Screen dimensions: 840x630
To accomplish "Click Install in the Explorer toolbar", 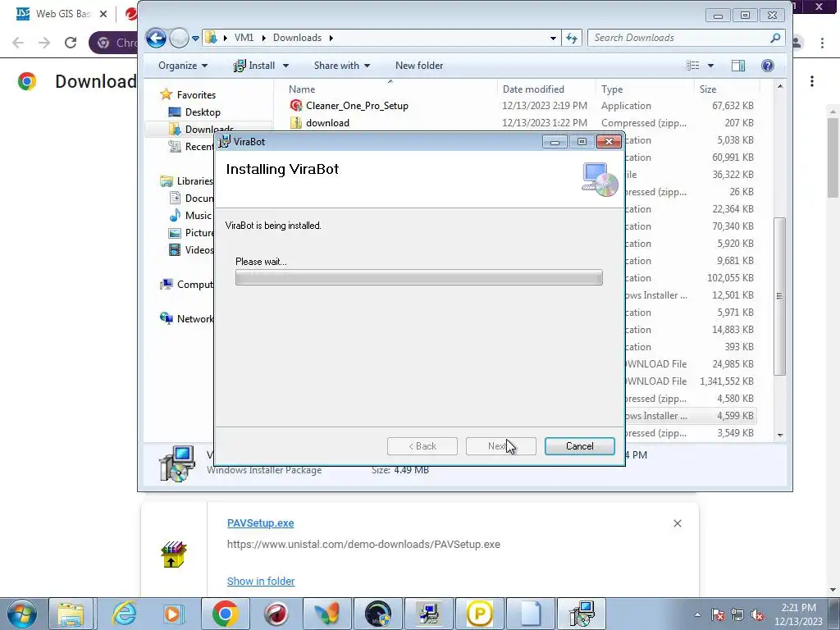I will (254, 66).
